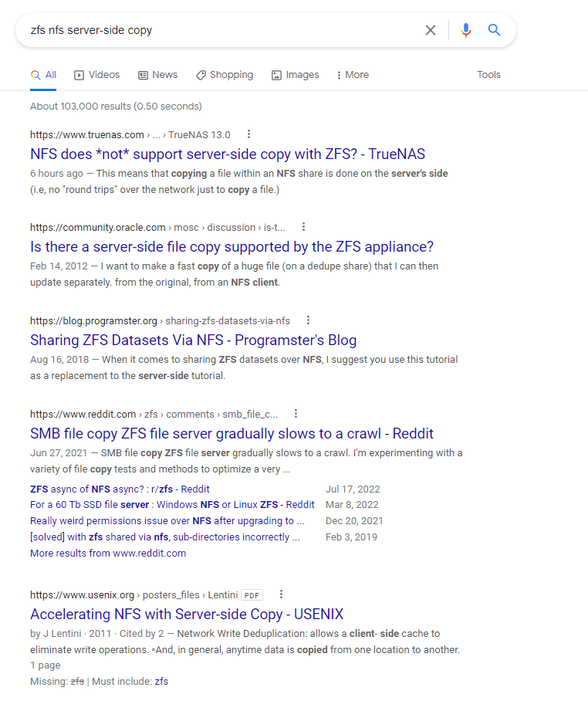The image size is (588, 701).
Task: Clear the search query with the X icon
Action: tap(431, 30)
